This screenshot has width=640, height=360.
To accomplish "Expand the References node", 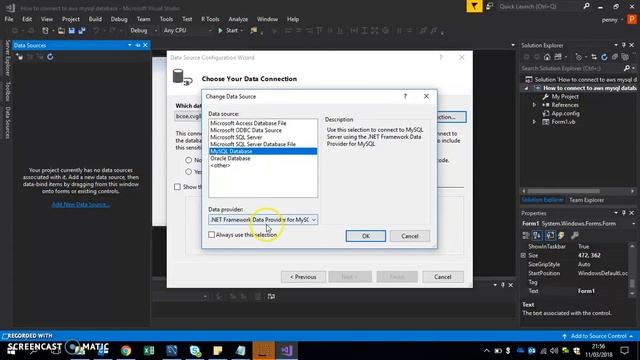I will coord(534,105).
